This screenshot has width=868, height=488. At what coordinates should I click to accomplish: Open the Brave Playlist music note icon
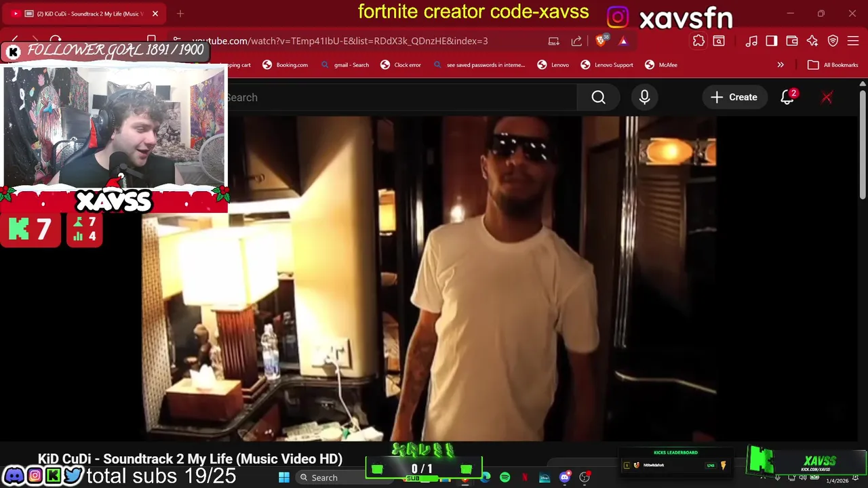pos(751,41)
